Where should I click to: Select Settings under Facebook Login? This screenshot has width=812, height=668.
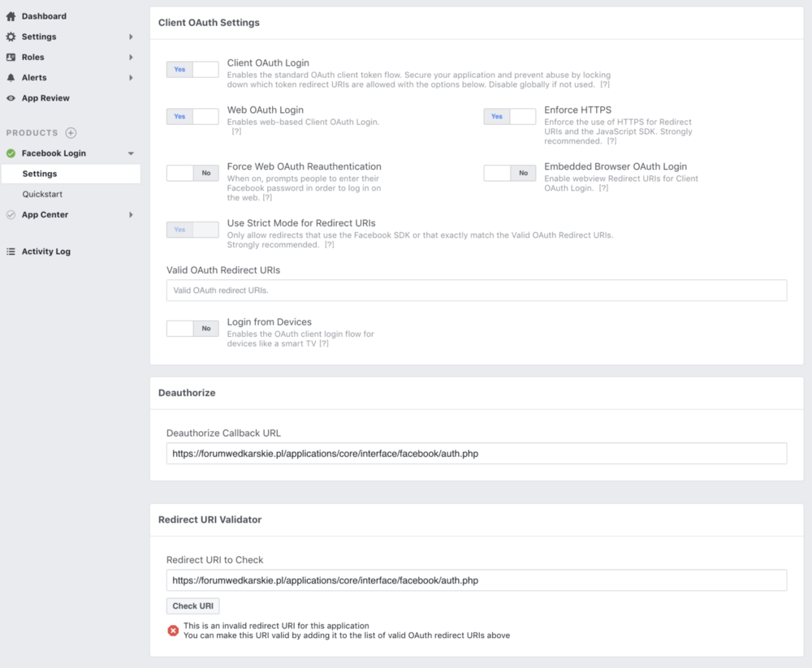[71, 174]
